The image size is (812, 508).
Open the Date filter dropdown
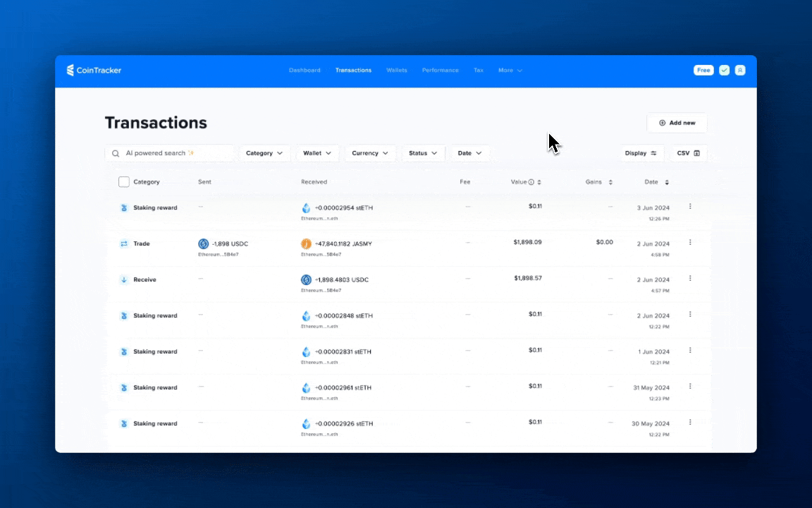469,153
